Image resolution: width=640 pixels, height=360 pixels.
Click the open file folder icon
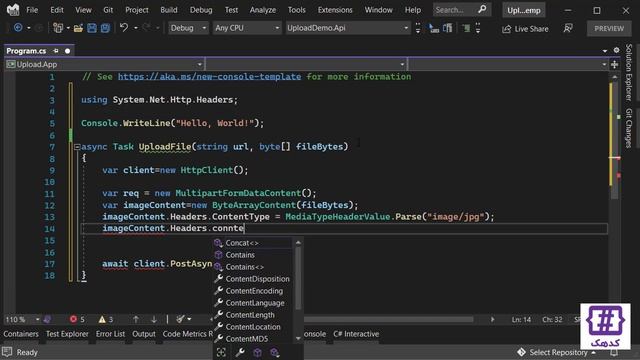[78, 28]
